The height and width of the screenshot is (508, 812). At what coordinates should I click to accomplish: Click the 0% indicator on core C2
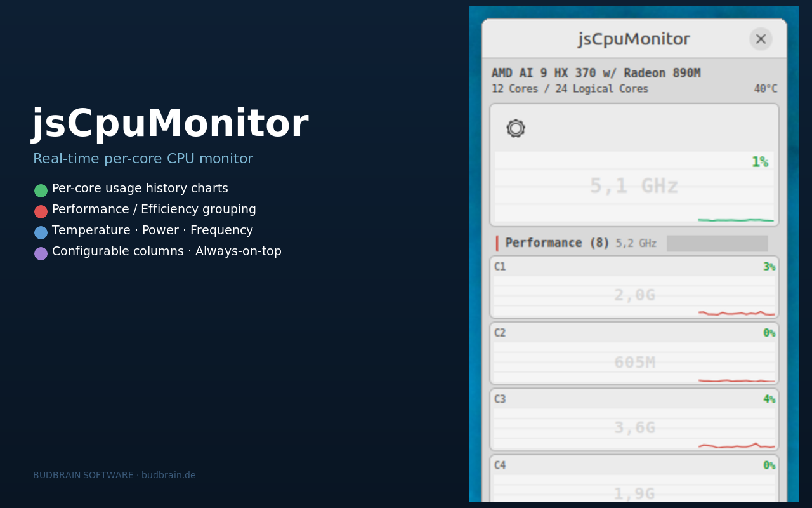tap(768, 332)
